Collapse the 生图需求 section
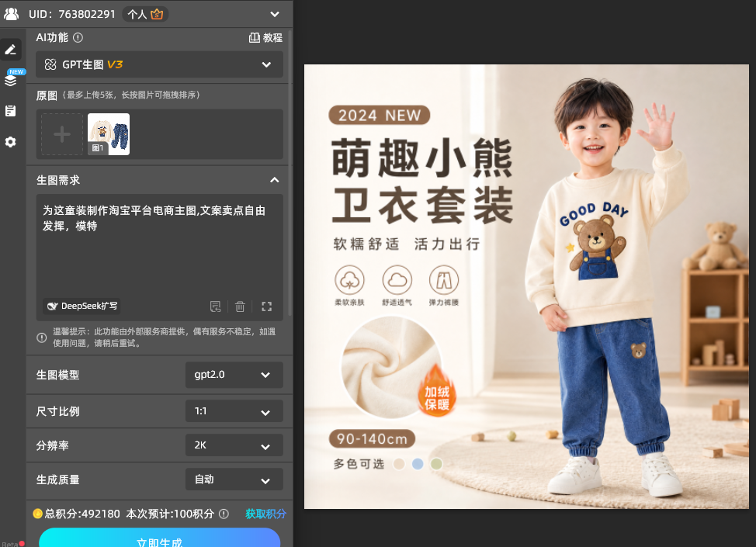 (x=274, y=180)
